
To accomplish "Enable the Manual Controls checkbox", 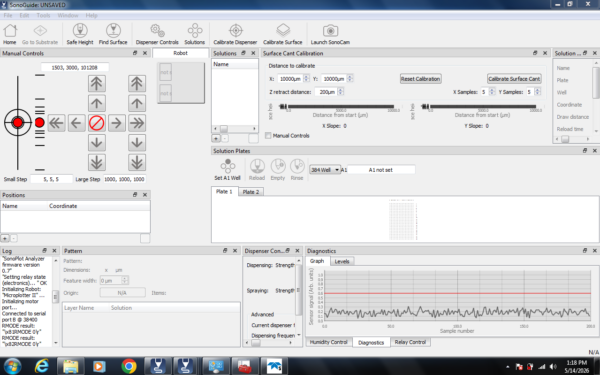I will tap(268, 135).
